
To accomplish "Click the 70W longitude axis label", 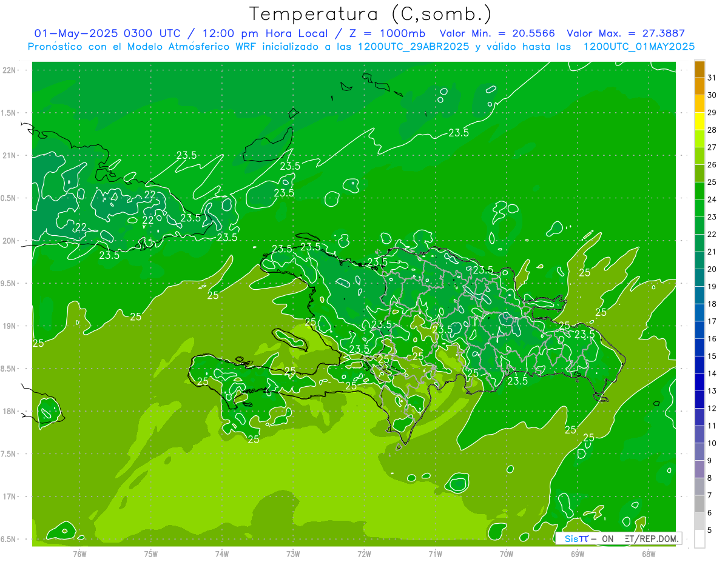I will [507, 554].
